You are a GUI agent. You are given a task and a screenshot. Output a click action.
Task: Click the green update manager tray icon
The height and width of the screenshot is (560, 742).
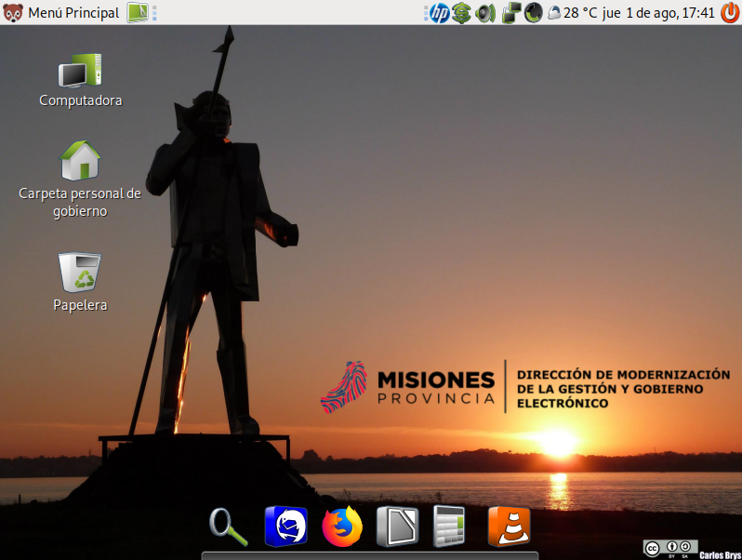(461, 13)
